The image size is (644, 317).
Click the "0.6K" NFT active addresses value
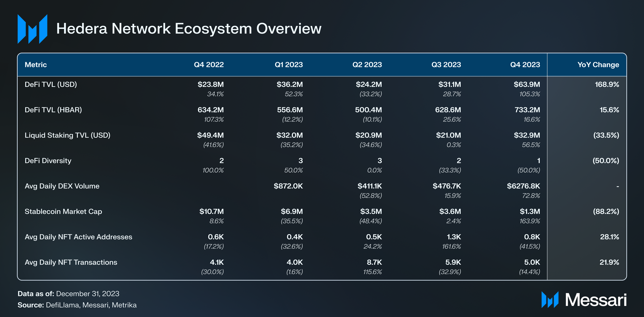coord(216,237)
